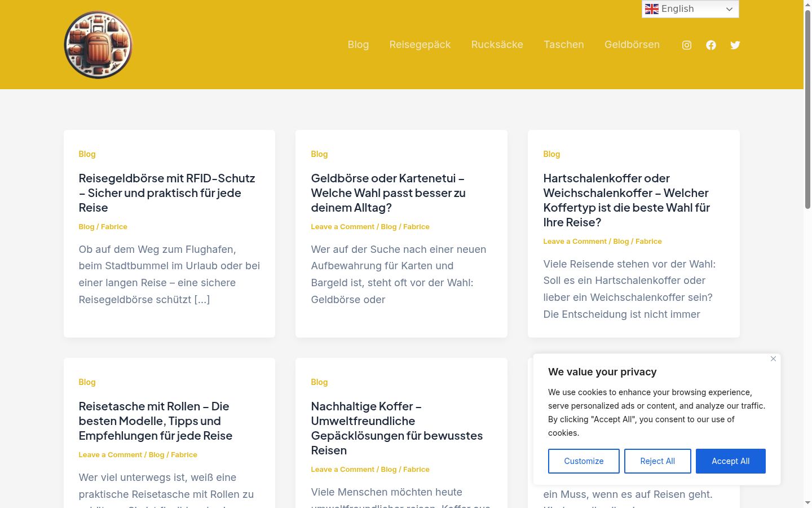Choose Reject All cookies
Image resolution: width=812 pixels, height=508 pixels.
pos(657,461)
